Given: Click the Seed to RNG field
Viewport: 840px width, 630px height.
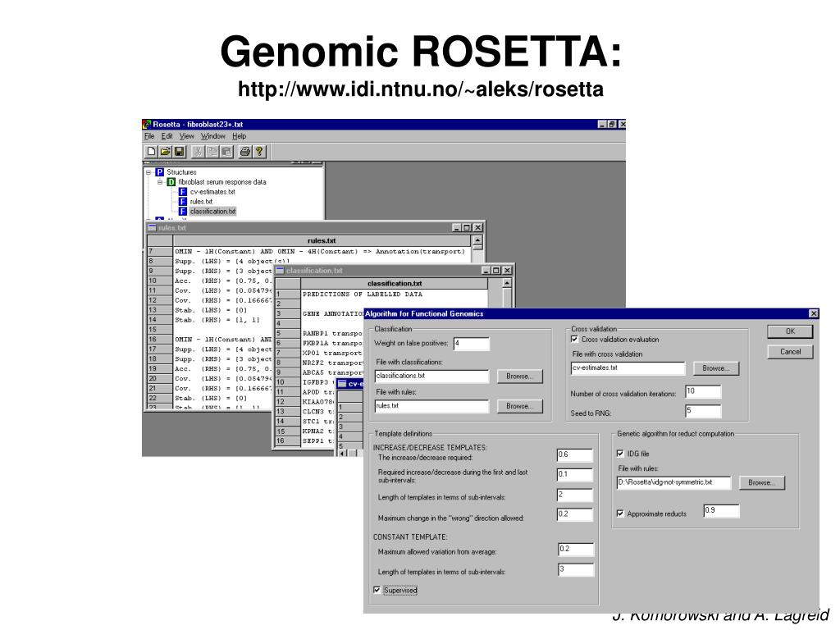Looking at the screenshot, I should coord(703,411).
